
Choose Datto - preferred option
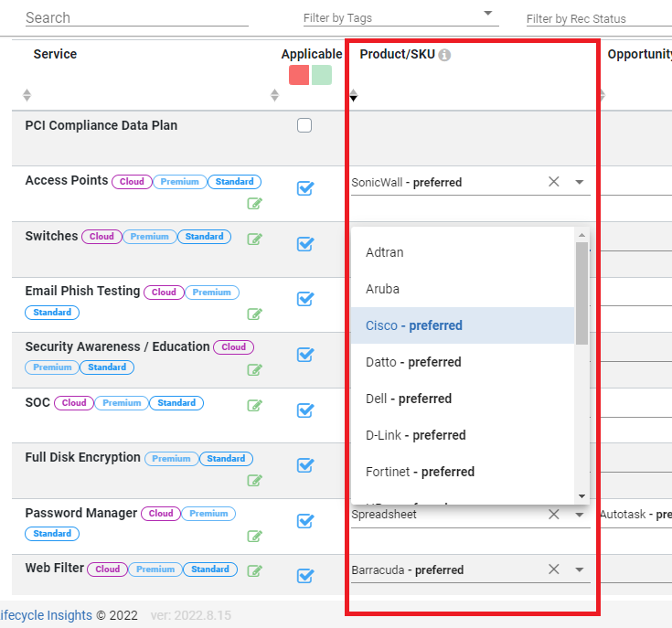(463, 362)
